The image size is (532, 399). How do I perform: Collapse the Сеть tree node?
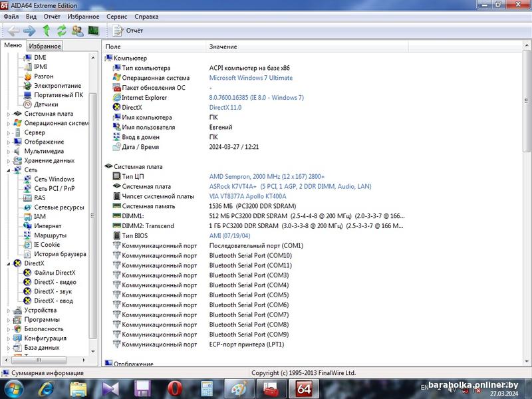click(9, 170)
